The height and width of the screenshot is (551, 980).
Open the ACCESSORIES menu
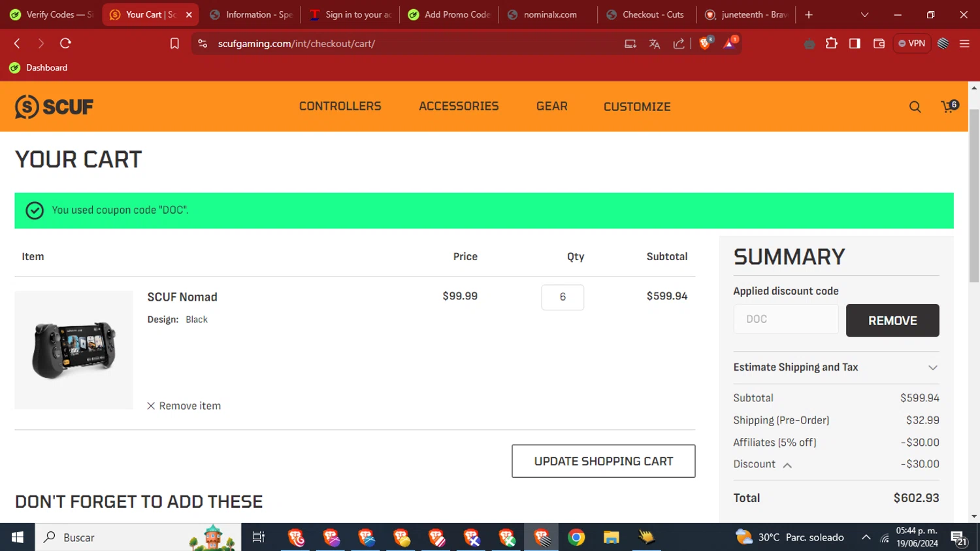tap(459, 106)
